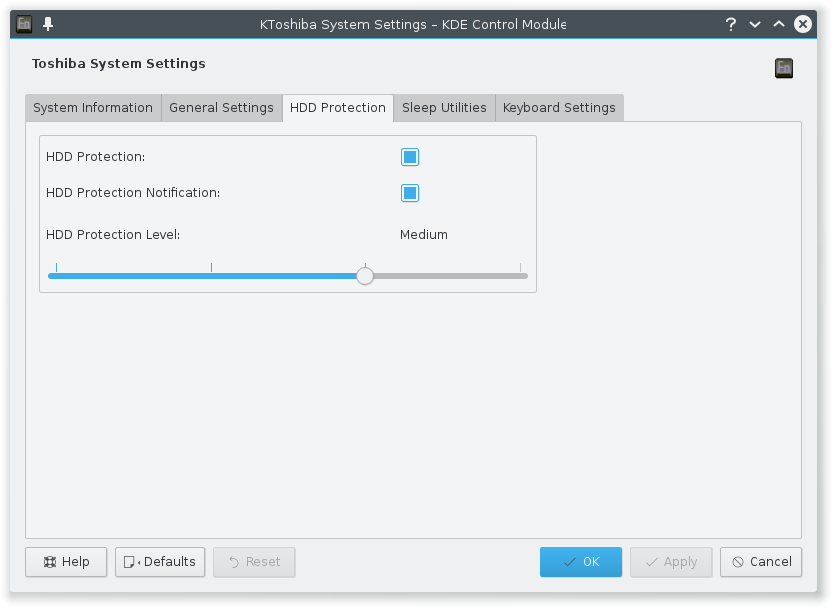Screen dimensions: 833x608
Task: Select the HDD Protection tab
Action: [338, 108]
